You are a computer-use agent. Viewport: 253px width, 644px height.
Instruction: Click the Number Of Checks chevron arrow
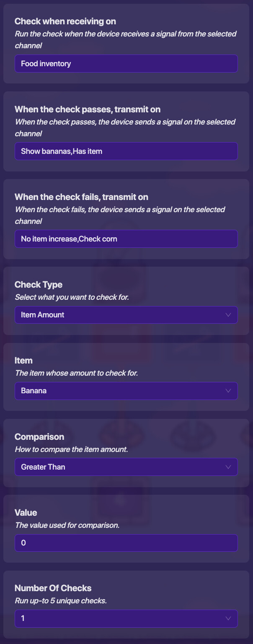(x=228, y=618)
